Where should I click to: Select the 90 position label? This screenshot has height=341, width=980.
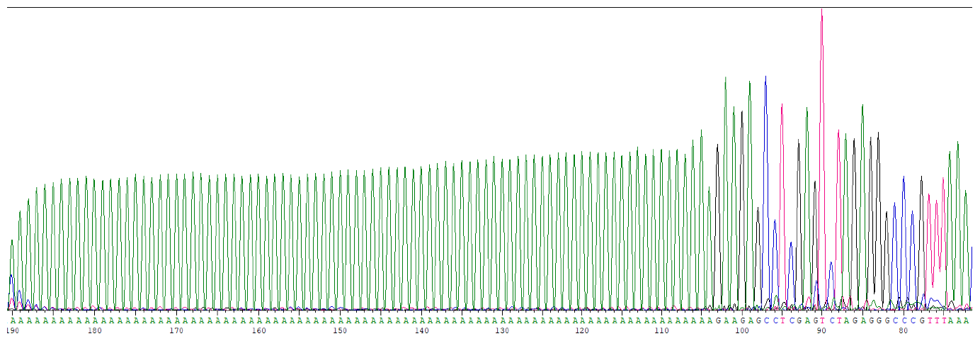click(x=821, y=330)
